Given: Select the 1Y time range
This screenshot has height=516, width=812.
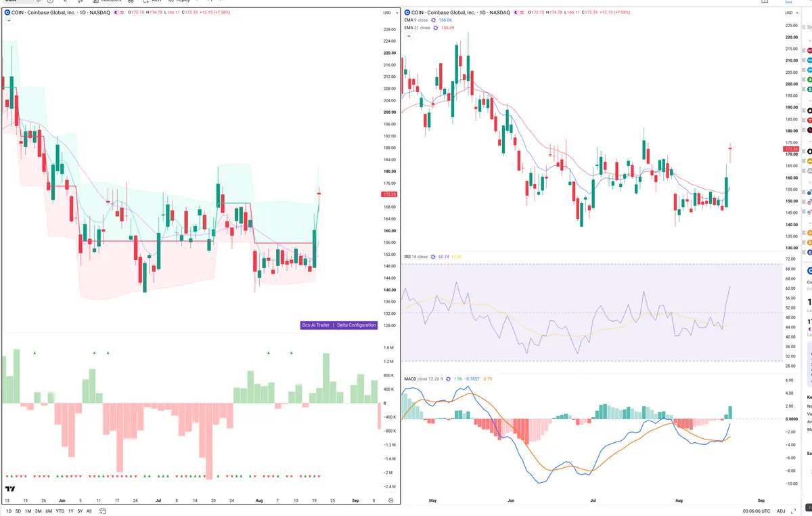Looking at the screenshot, I should 71,511.
